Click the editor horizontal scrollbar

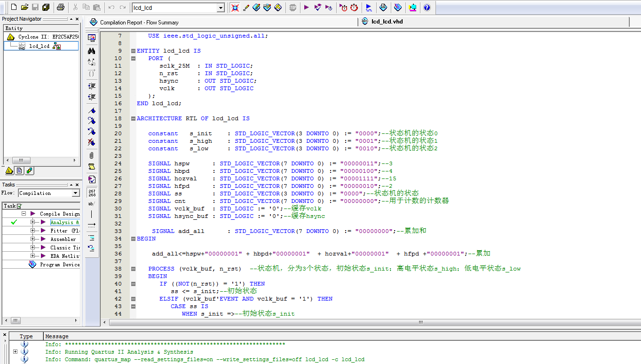pos(420,322)
